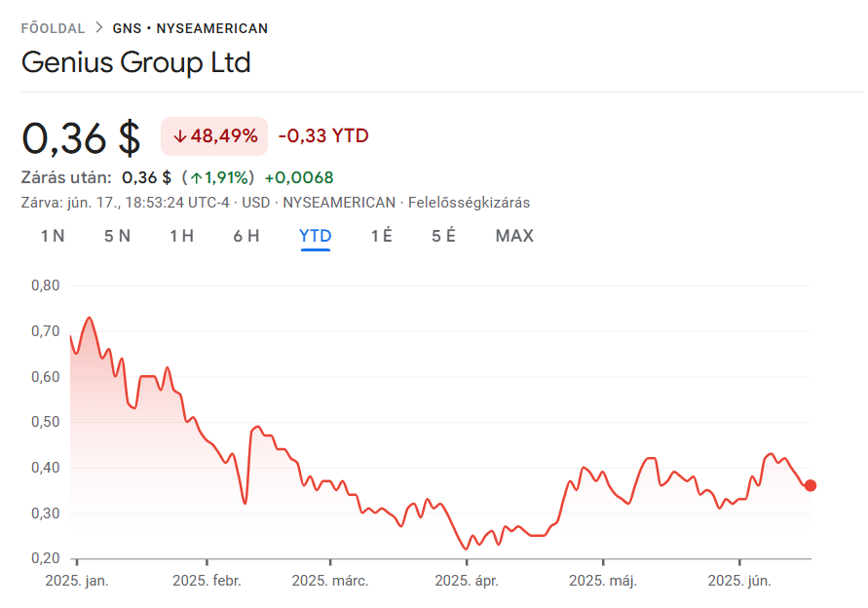The image size is (868, 608).
Task: Click the green up-arrow 1,91% indicator
Action: click(x=217, y=177)
